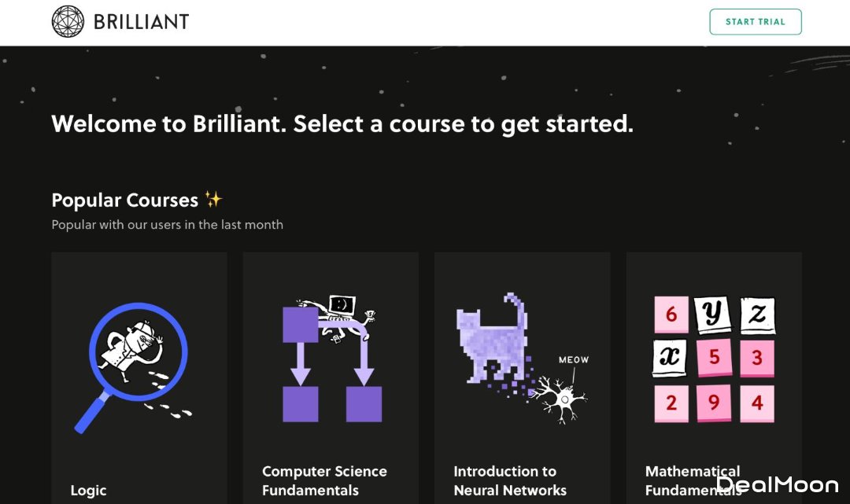Screen dimensions: 850x504
Task: Open Introduction to Neural Networks course title
Action: pos(510,480)
